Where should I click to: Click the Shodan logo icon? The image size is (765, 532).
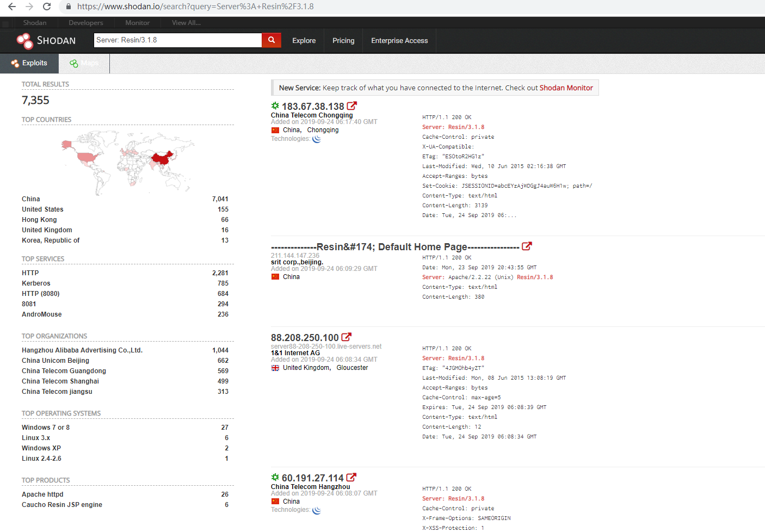click(24, 41)
